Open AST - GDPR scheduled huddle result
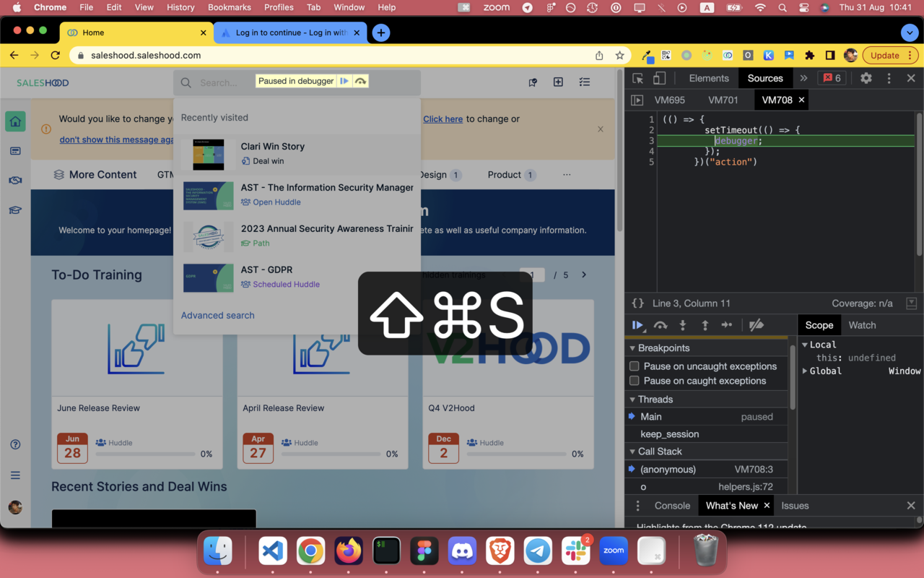Screen dimensions: 924x578 click(297, 277)
